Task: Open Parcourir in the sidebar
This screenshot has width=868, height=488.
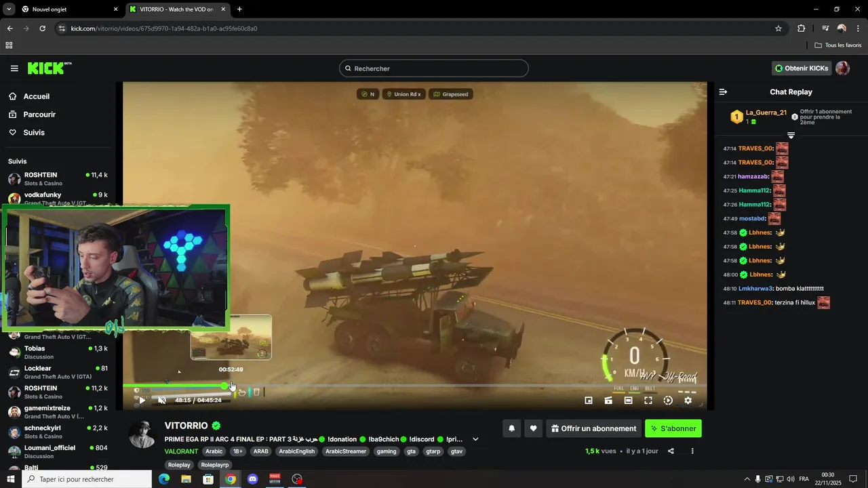Action: pyautogui.click(x=39, y=115)
